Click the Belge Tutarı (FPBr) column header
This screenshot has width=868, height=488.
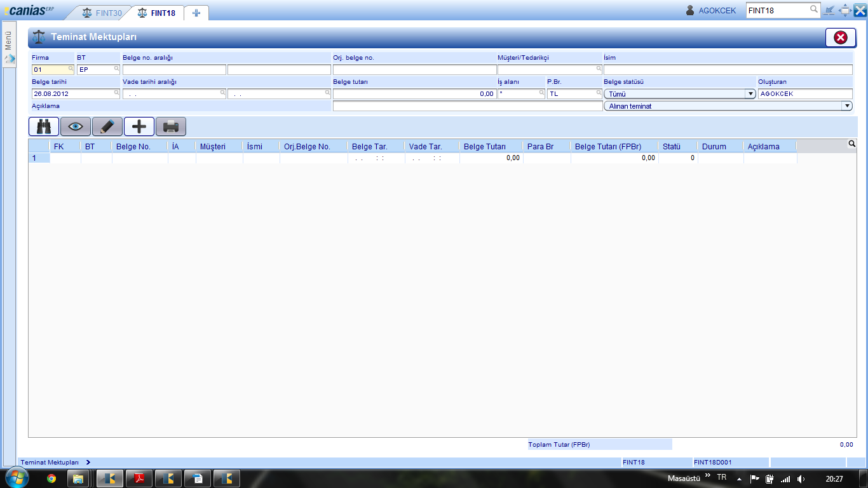click(614, 147)
